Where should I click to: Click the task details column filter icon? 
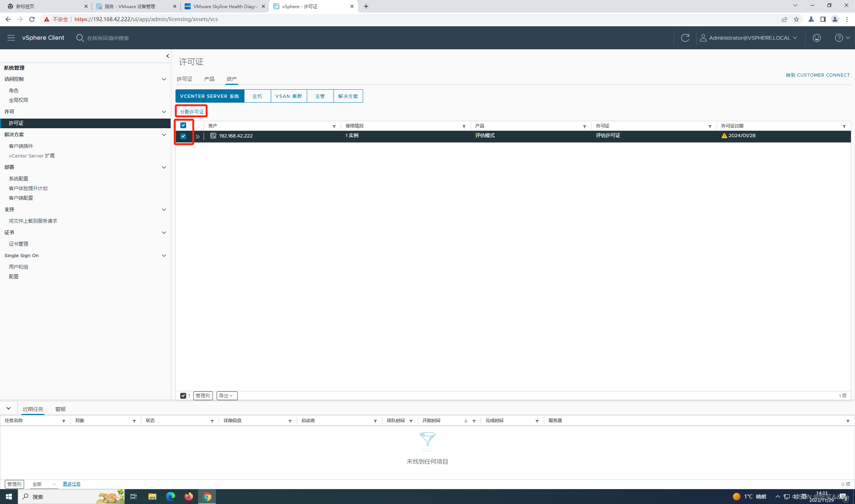[290, 421]
